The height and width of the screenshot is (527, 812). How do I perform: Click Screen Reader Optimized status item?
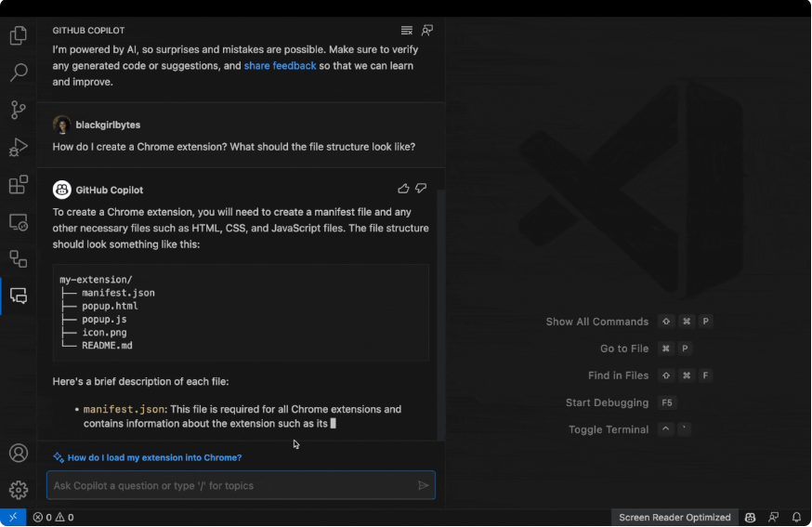[x=674, y=517]
